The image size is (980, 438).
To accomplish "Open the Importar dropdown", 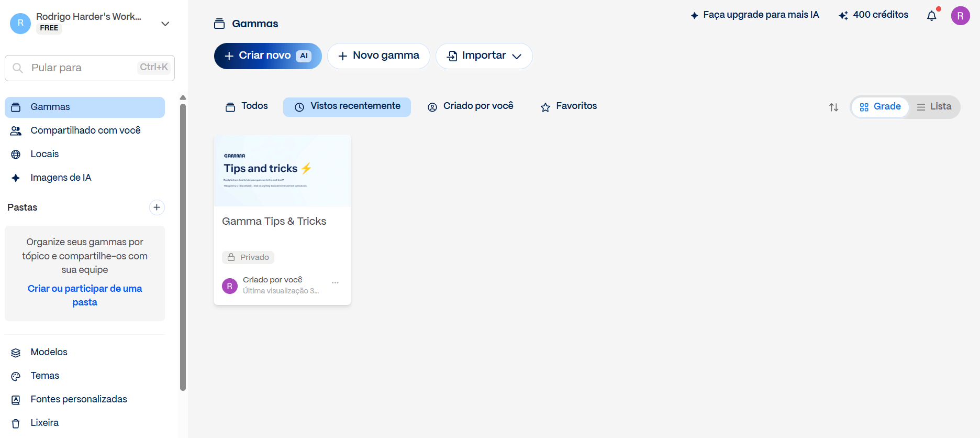I will point(484,56).
